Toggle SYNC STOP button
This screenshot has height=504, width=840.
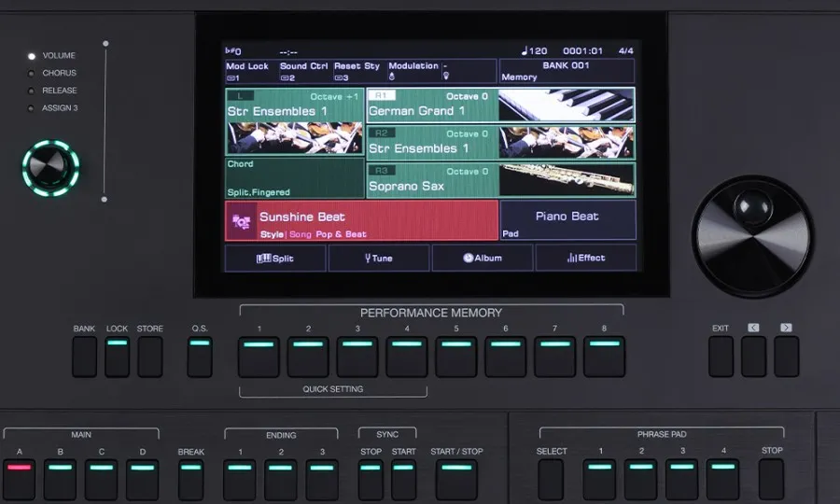click(x=371, y=480)
